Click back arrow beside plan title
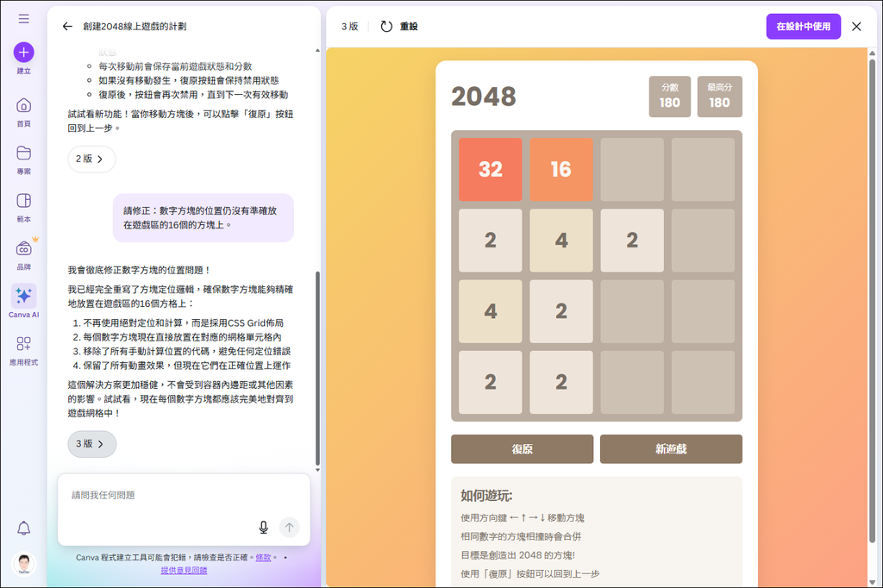The height and width of the screenshot is (588, 883). (x=67, y=27)
